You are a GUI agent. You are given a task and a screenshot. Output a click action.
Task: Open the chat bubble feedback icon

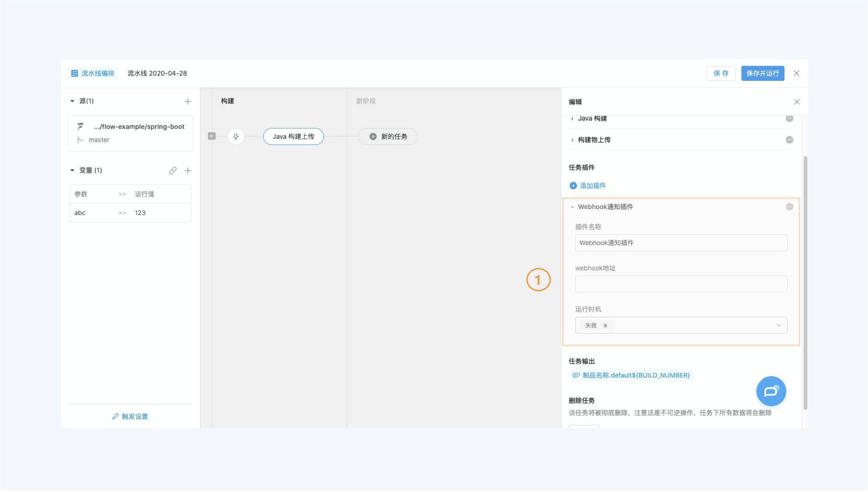pyautogui.click(x=771, y=391)
